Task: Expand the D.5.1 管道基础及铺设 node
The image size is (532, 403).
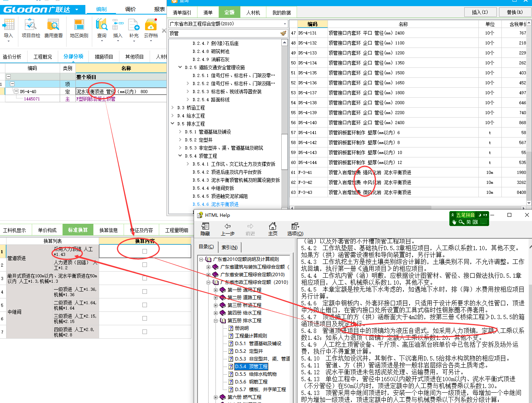Action: (180, 132)
